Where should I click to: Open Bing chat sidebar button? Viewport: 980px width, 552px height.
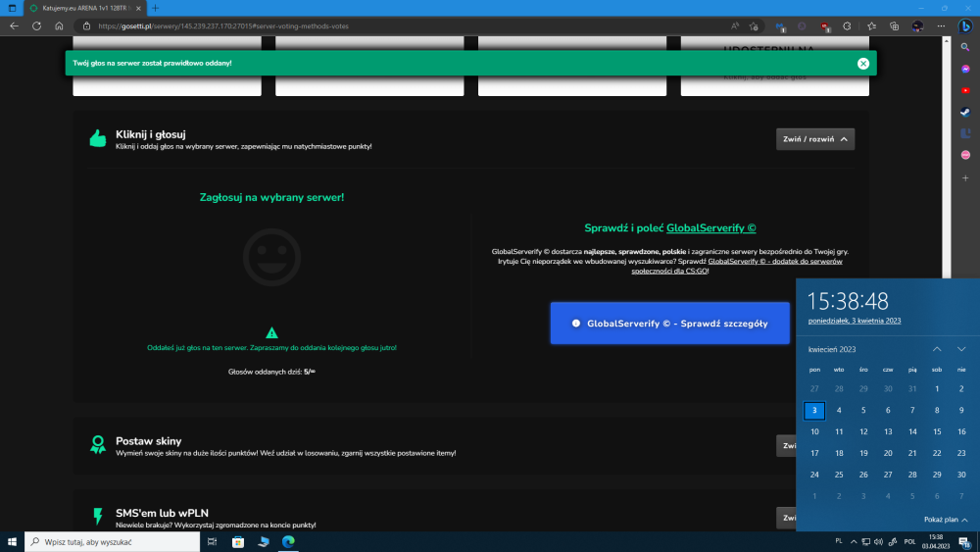(x=965, y=26)
